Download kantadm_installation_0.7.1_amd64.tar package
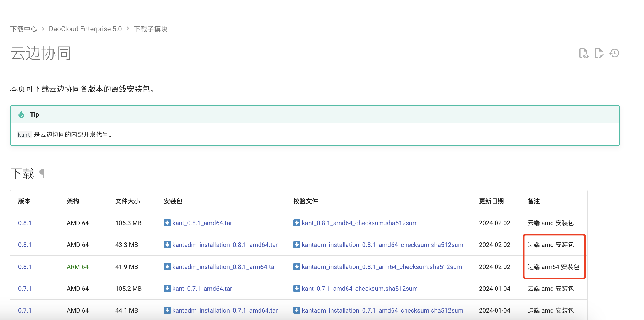Screen dimensions: 644x320 [x=225, y=310]
